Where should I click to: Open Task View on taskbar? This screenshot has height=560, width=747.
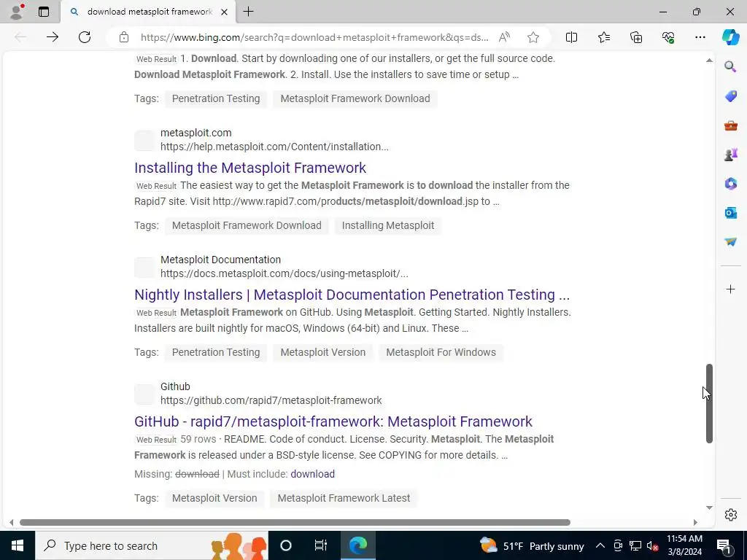point(321,545)
